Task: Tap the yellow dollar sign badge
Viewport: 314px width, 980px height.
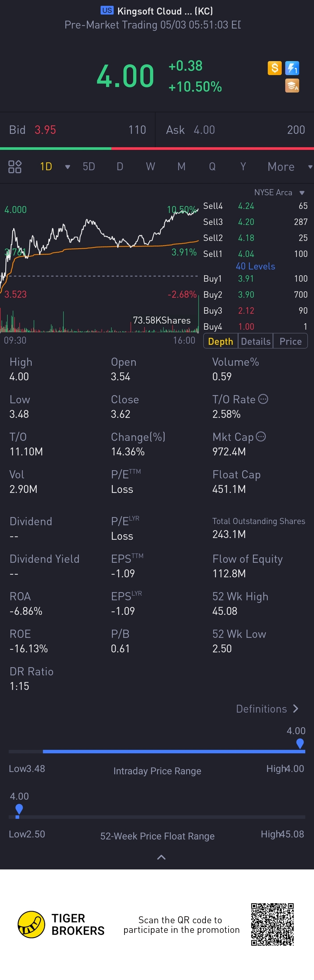Action: point(274,68)
